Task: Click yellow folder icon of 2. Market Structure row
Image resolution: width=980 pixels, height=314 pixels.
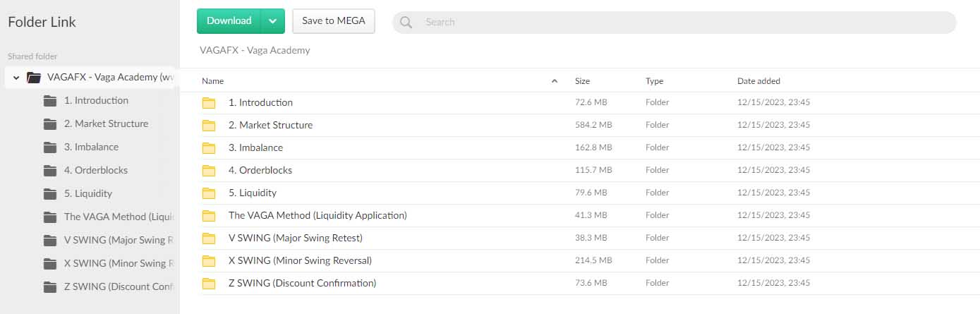Action: [x=209, y=126]
